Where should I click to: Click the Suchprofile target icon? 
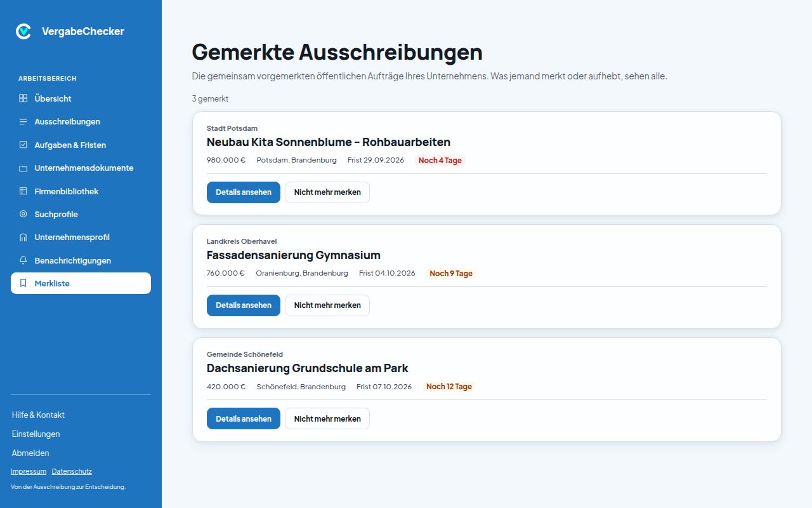click(23, 214)
